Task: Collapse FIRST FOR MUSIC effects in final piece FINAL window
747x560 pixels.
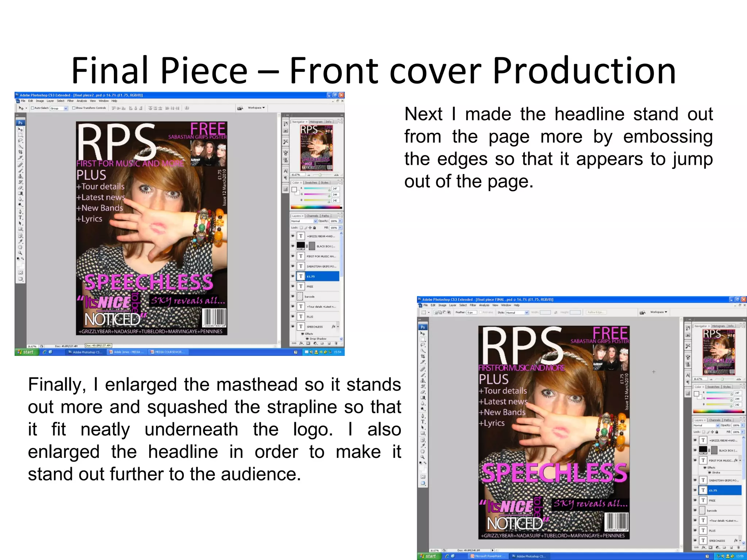Action: [x=740, y=460]
